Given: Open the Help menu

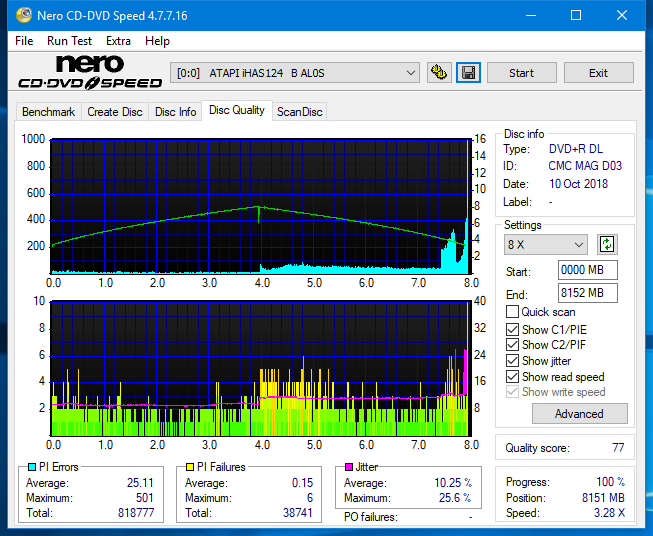Looking at the screenshot, I should click(157, 41).
